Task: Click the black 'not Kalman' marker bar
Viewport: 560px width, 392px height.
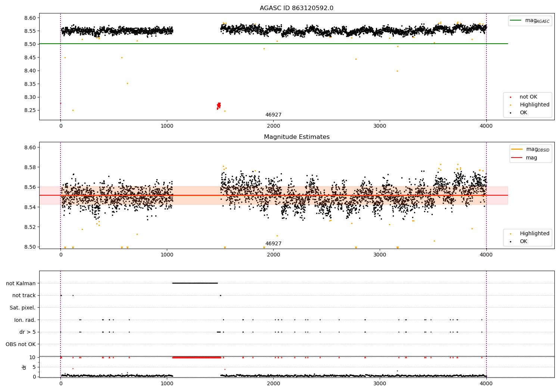Action: tap(195, 283)
